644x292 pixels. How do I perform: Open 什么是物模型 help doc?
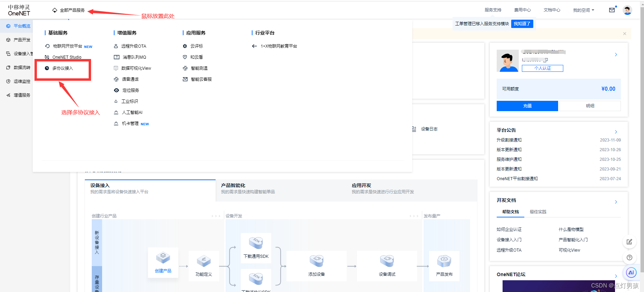point(571,230)
